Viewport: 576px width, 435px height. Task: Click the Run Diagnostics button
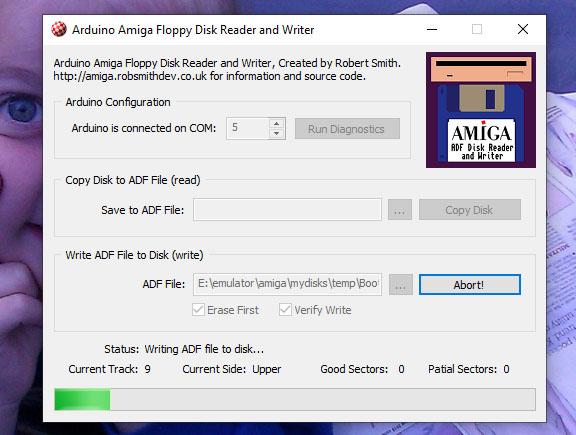click(347, 129)
